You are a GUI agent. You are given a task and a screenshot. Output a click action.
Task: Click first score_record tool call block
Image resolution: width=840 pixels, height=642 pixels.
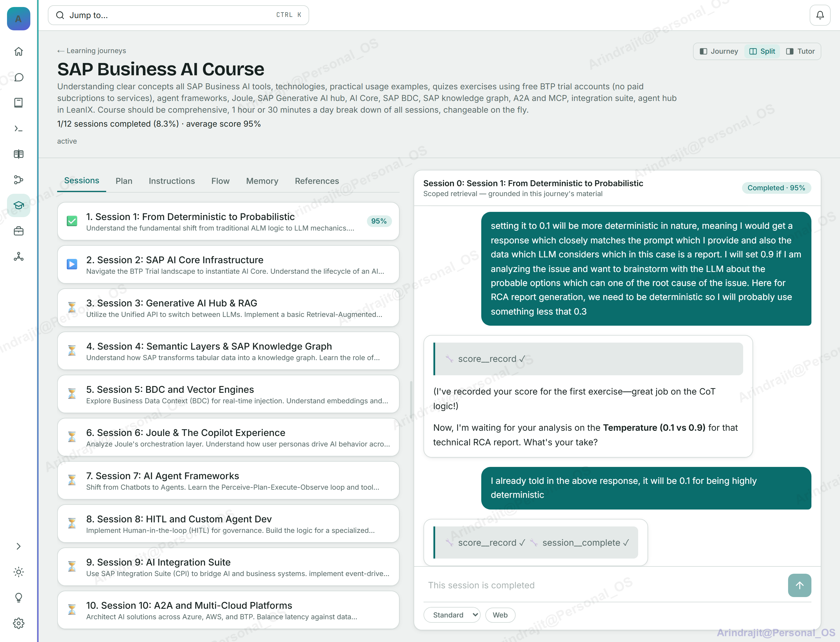[588, 359]
